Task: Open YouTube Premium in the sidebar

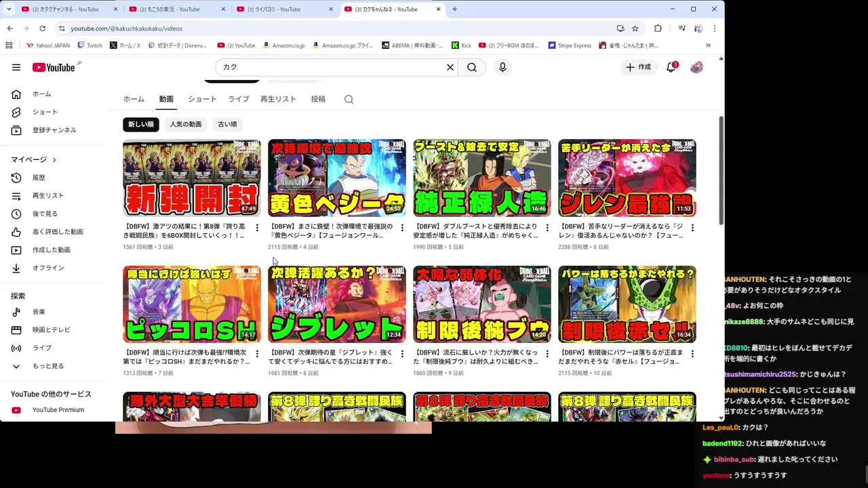Action: point(52,410)
